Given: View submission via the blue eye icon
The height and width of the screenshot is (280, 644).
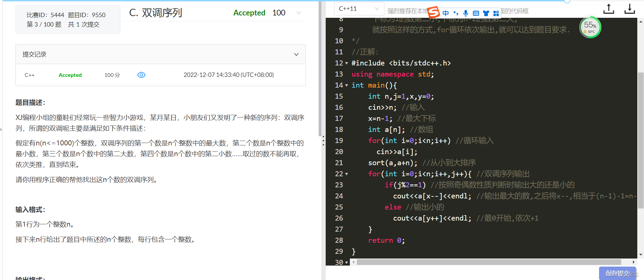Looking at the screenshot, I should pos(141,75).
